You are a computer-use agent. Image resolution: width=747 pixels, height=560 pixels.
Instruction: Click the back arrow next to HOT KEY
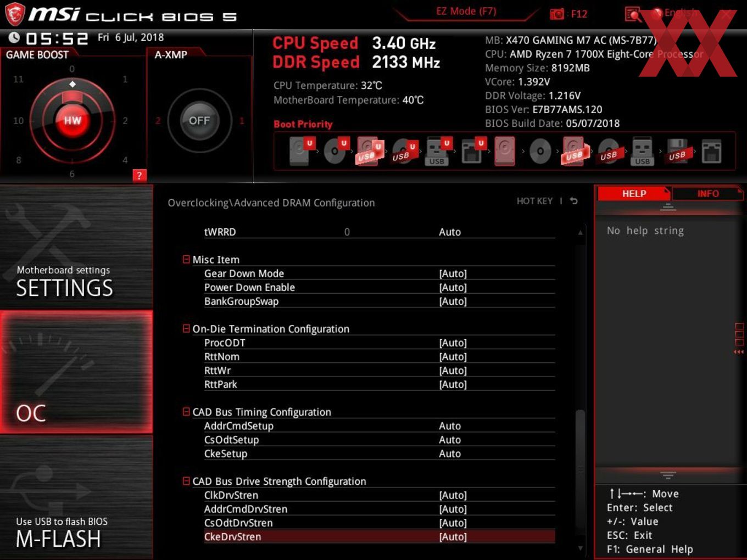tap(573, 201)
